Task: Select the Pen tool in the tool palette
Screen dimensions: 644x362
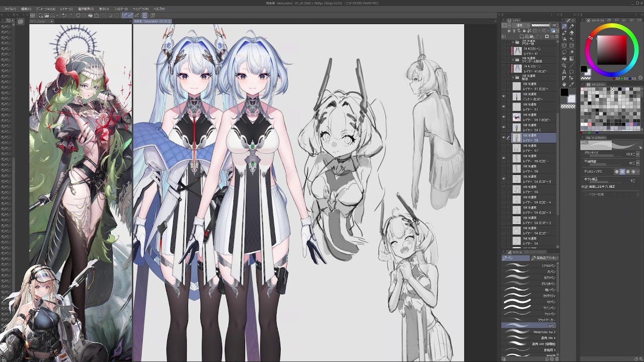Action: coord(564,26)
